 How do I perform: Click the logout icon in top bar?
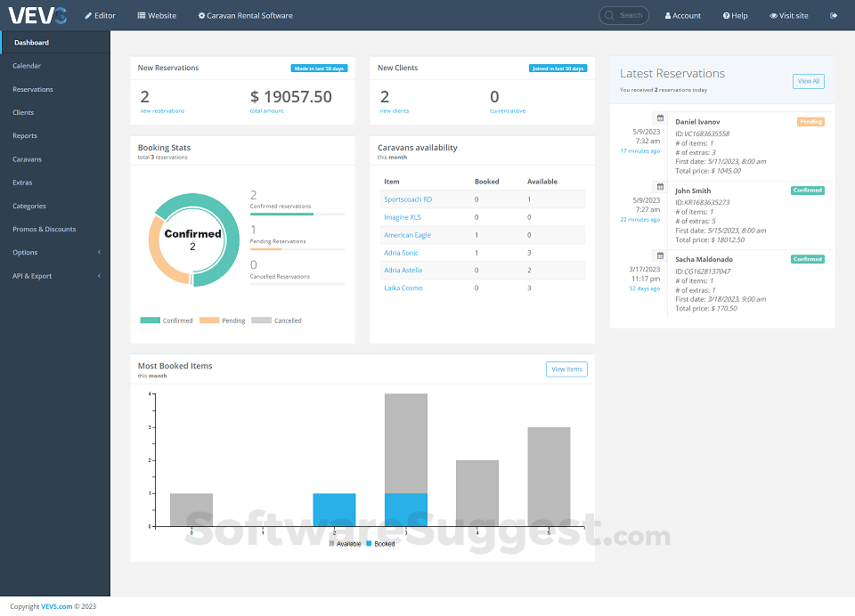pos(834,16)
